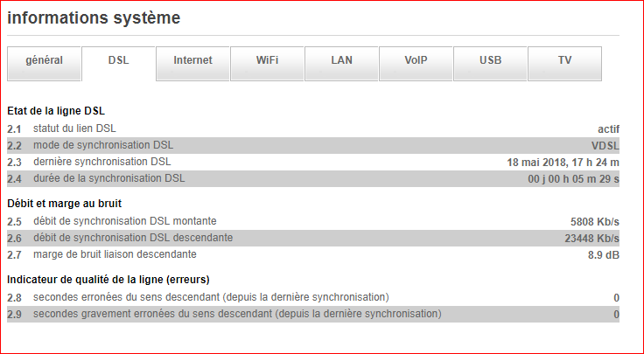This screenshot has height=354, width=644.
Task: Click the 'durée de la synchronisation DSL' label
Action: [x=108, y=178]
